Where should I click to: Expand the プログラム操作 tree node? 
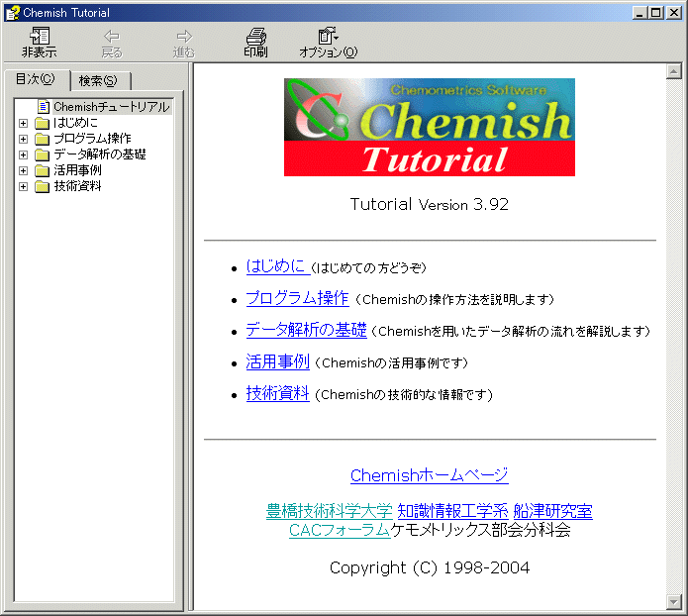23,140
